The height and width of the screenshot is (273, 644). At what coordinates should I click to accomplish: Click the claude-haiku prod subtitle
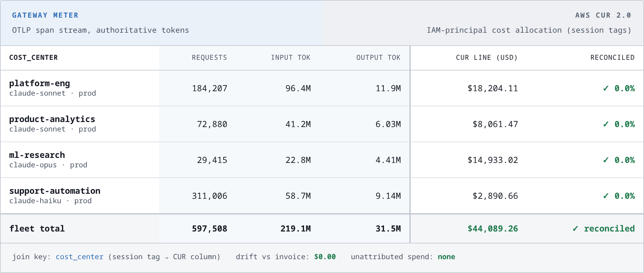tap(50, 201)
